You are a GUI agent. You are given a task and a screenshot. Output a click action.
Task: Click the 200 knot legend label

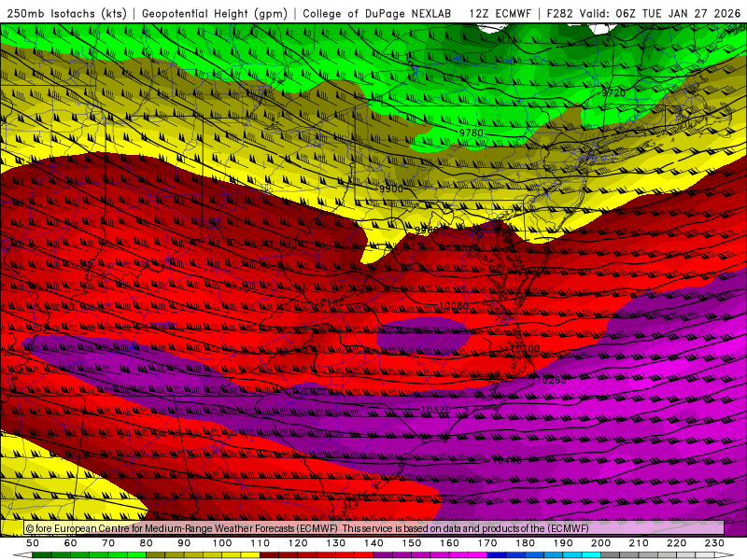pos(600,543)
